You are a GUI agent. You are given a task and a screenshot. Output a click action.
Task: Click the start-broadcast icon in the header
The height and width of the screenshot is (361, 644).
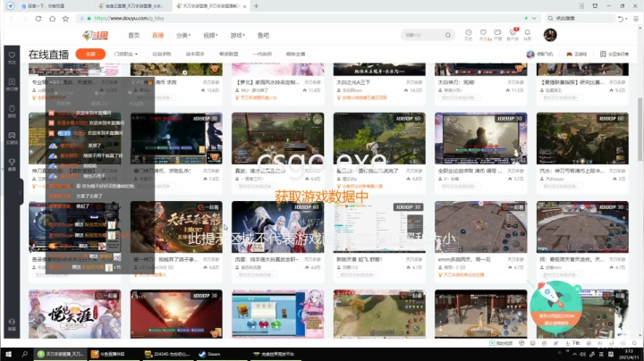498,35
